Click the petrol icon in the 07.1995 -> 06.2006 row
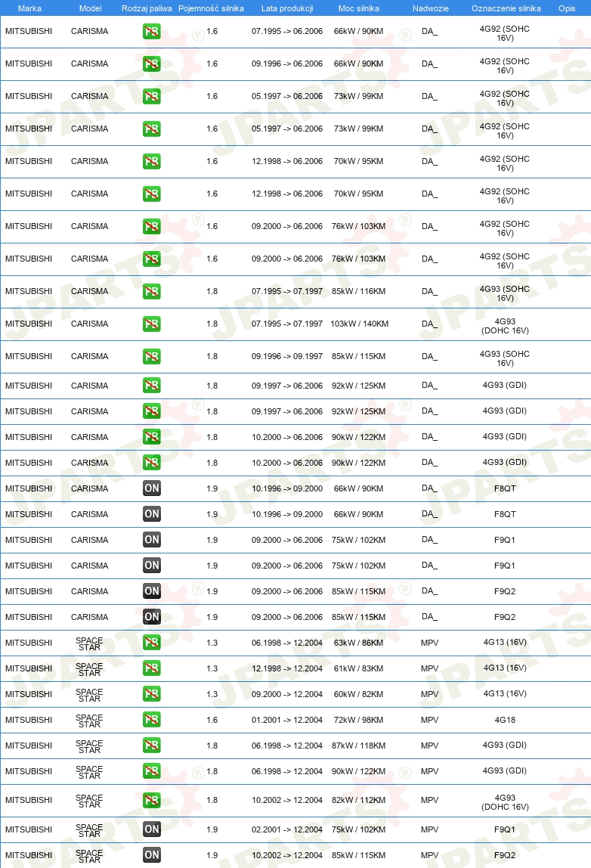Viewport: 591px width, 868px height. (x=152, y=32)
